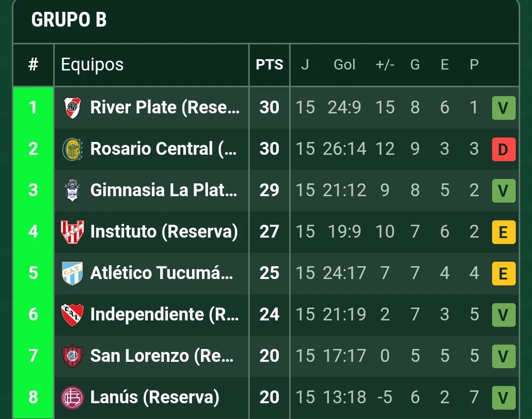This screenshot has width=532, height=419.
Task: Click the Gol column header
Action: pos(344,65)
